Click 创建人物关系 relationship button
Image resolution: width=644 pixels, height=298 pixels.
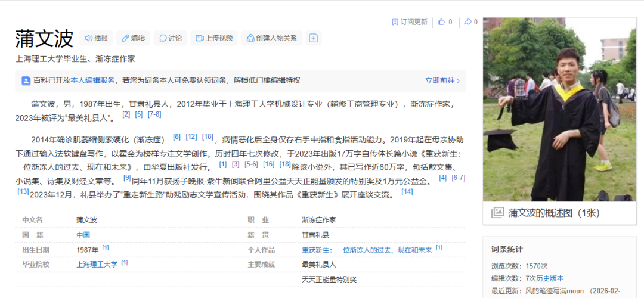pyautogui.click(x=271, y=38)
